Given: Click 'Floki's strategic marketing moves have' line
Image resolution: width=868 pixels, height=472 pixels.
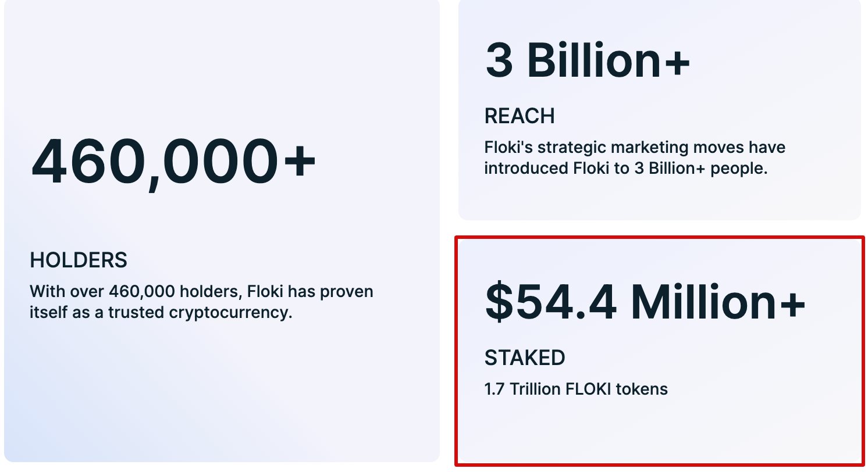Looking at the screenshot, I should click(x=635, y=147).
